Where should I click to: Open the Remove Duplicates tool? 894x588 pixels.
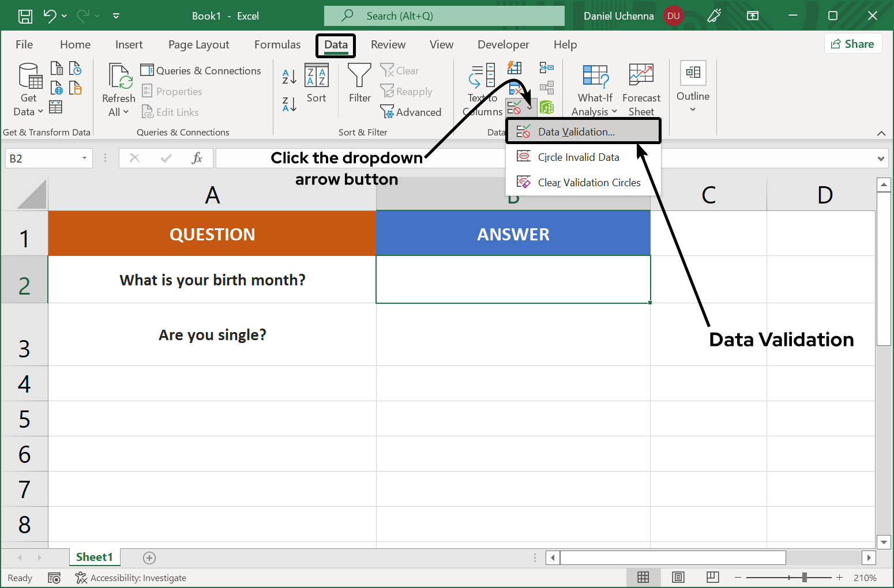click(x=514, y=87)
